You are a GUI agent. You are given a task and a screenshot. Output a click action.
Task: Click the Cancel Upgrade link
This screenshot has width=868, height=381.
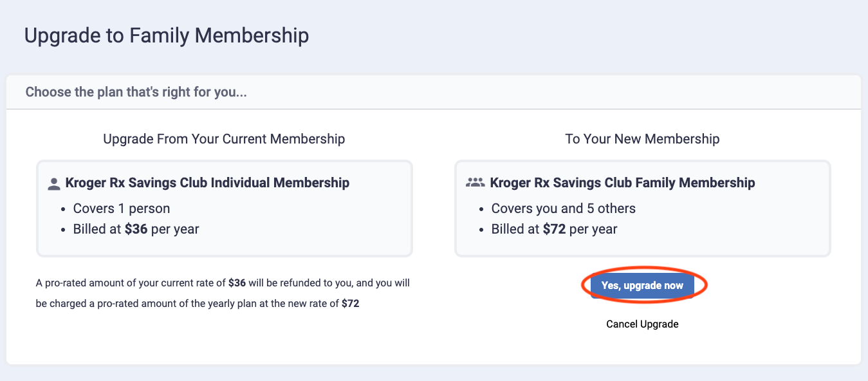tap(642, 324)
